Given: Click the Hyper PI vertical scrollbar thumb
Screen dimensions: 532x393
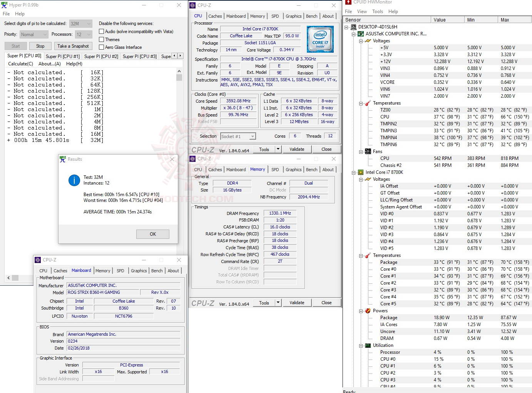Looking at the screenshot, I should (x=179, y=78).
